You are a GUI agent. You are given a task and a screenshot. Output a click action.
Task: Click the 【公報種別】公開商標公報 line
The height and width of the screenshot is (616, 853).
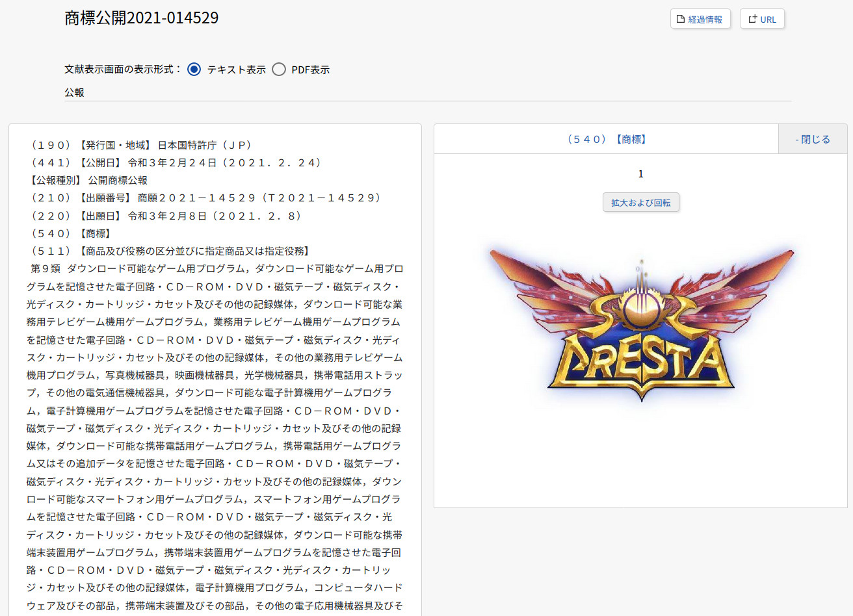pos(87,180)
